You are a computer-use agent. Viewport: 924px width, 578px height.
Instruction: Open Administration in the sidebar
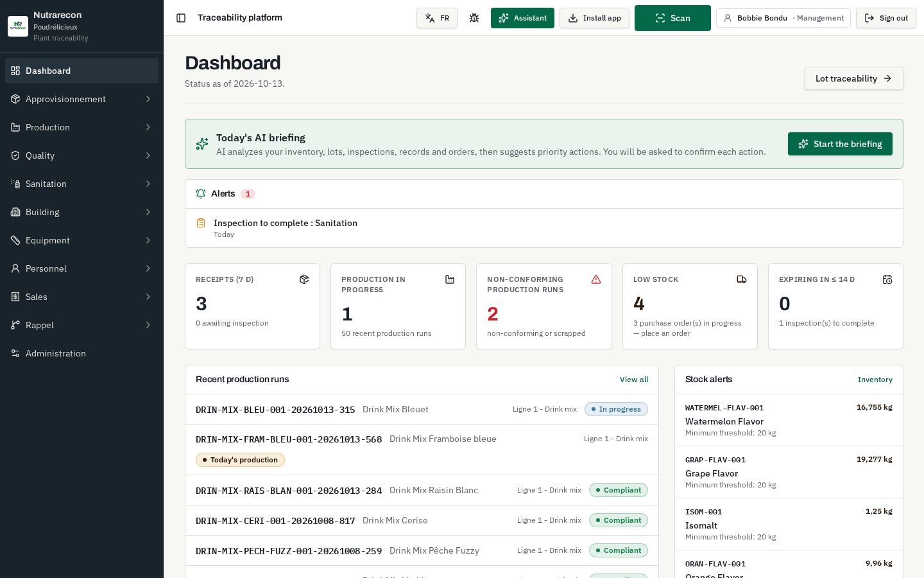[x=81, y=353]
